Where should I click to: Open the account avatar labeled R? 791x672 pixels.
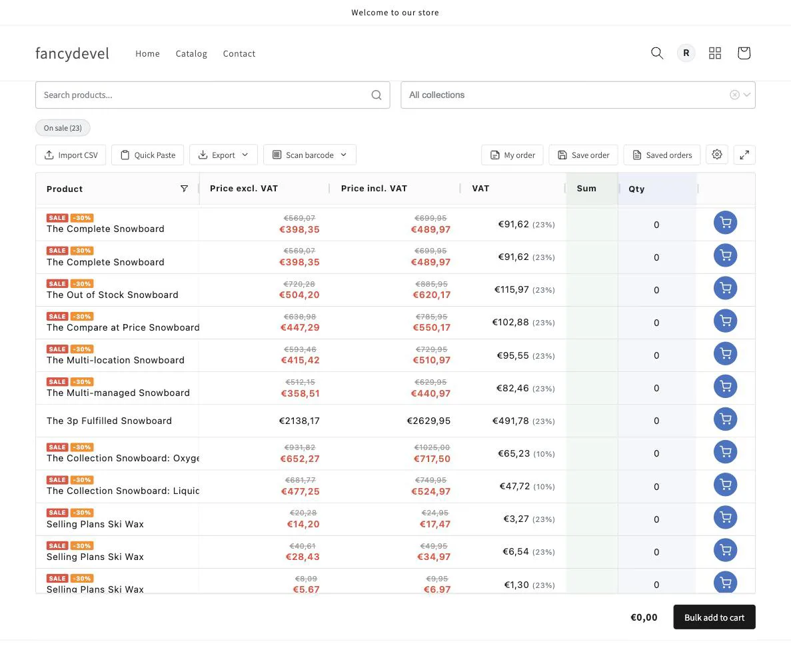(x=686, y=53)
